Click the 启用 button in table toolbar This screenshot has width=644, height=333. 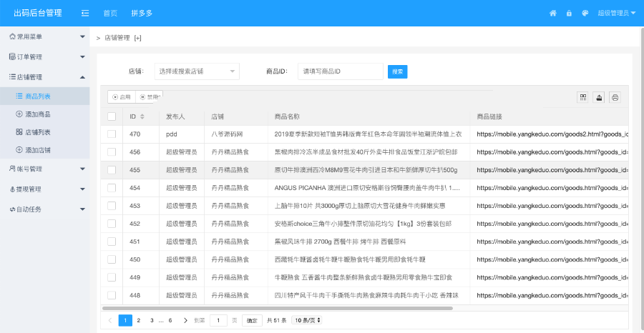(122, 97)
